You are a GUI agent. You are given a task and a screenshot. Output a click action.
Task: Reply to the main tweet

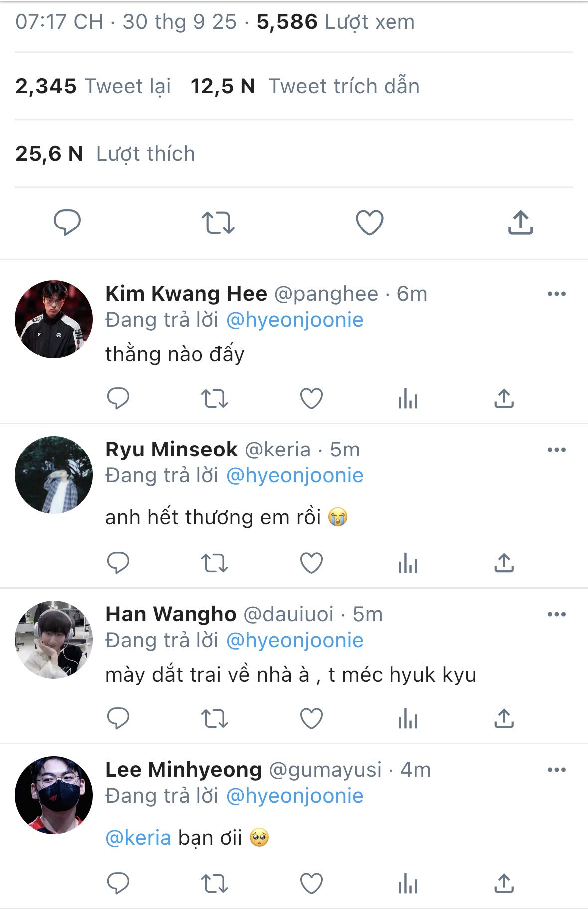pyautogui.click(x=67, y=222)
